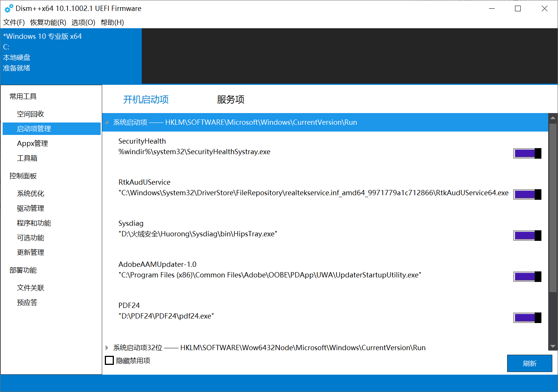
Task: Toggle RtkAudUService startup switch
Action: (x=527, y=194)
